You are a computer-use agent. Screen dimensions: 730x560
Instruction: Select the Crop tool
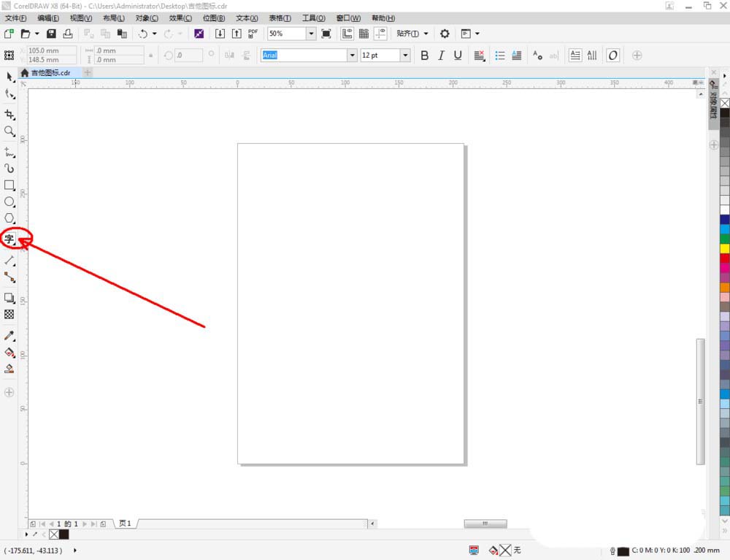[x=9, y=115]
